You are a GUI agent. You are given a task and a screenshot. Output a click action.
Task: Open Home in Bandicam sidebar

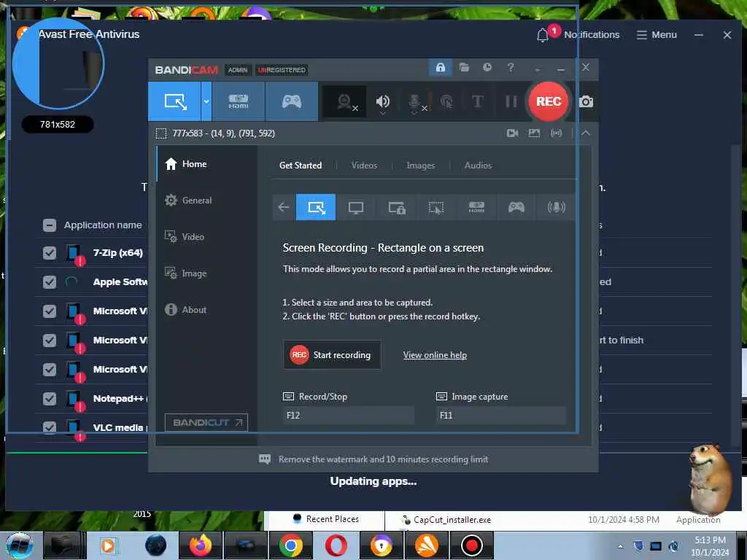206,164
